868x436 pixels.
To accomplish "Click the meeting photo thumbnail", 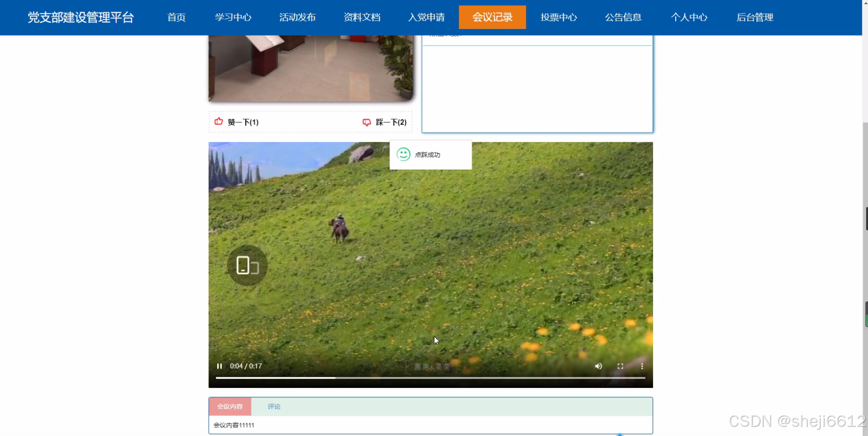I will point(311,68).
